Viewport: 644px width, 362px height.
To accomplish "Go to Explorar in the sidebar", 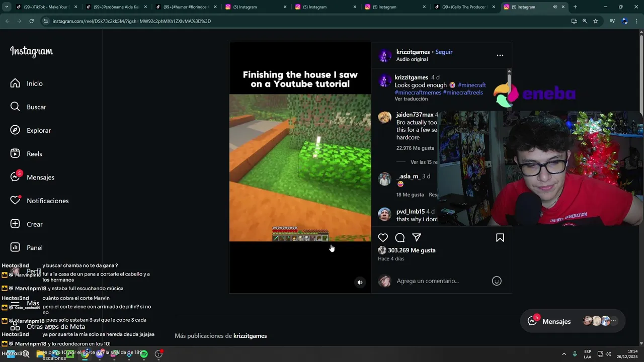I will 30,130.
